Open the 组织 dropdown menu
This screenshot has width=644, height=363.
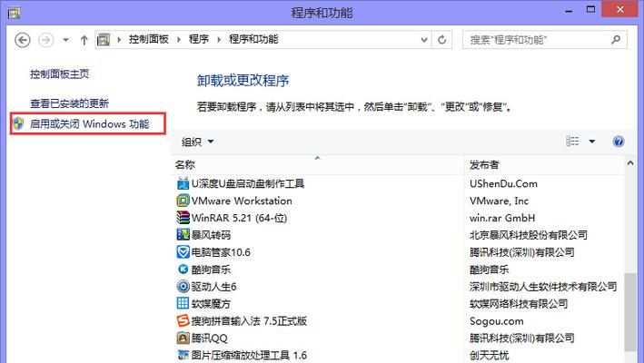(197, 142)
